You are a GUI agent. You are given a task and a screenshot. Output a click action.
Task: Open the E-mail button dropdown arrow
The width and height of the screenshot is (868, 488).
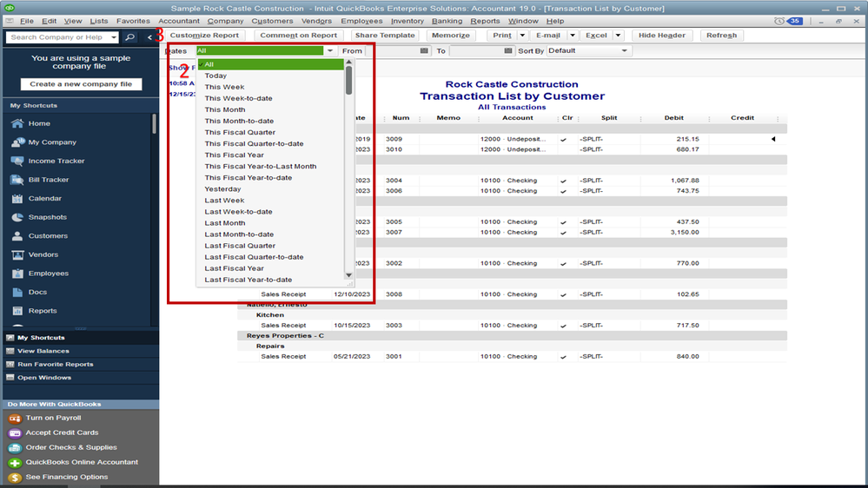573,36
